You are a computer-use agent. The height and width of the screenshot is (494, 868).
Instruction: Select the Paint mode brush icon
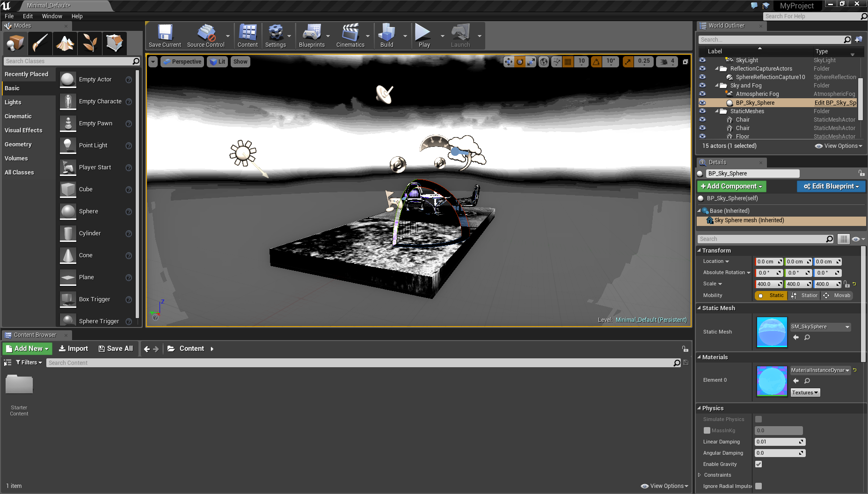pyautogui.click(x=40, y=44)
